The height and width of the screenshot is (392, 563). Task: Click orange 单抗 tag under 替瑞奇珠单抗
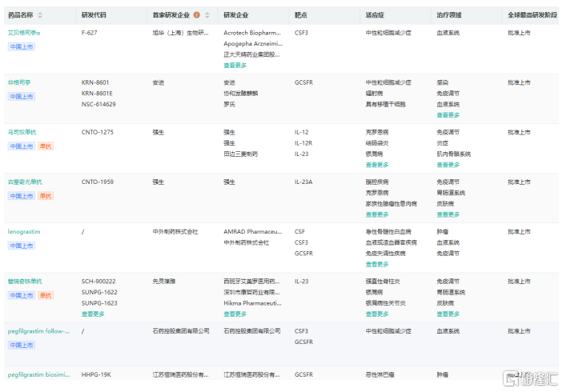(x=46, y=295)
